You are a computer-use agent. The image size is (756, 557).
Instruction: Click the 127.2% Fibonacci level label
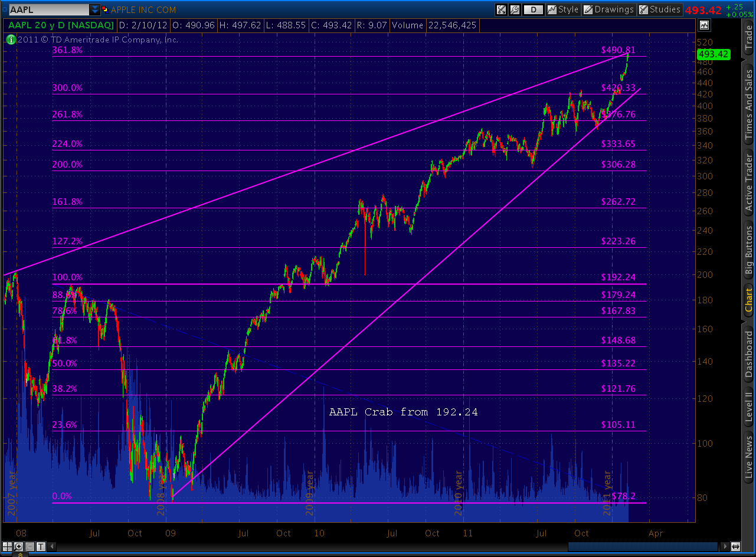pyautogui.click(x=67, y=241)
